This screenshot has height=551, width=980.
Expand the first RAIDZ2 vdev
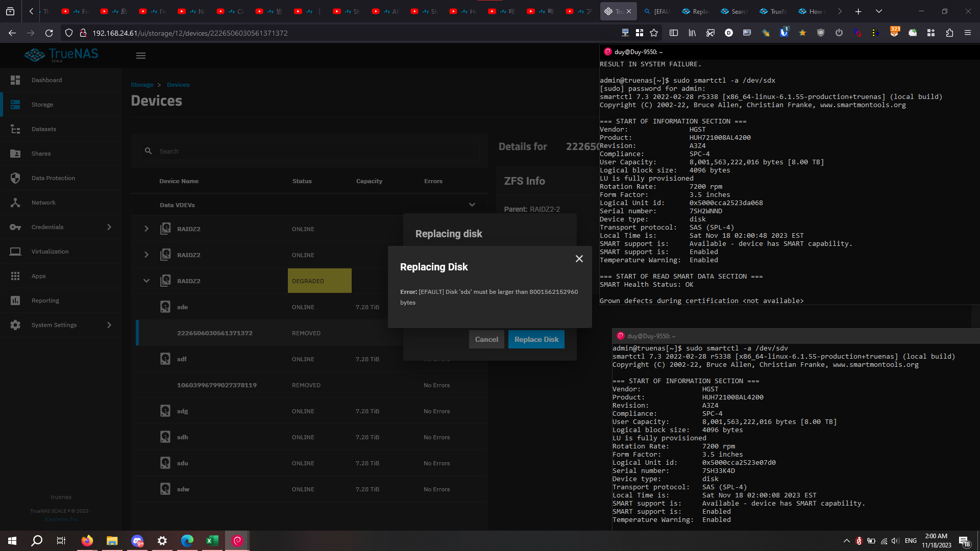146,229
